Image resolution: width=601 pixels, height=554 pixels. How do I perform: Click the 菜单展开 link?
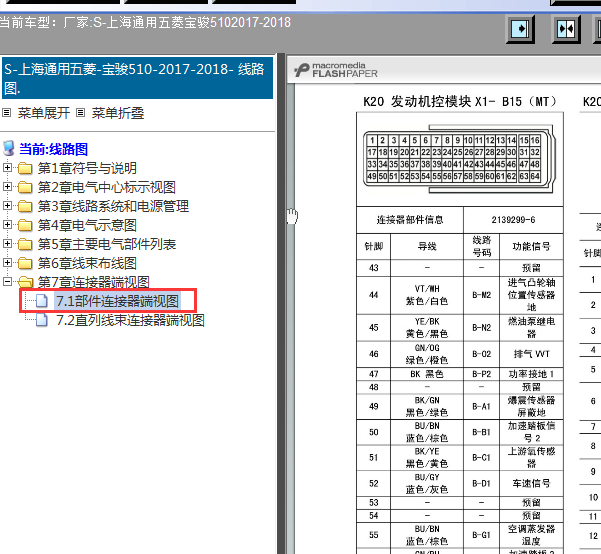(44, 113)
